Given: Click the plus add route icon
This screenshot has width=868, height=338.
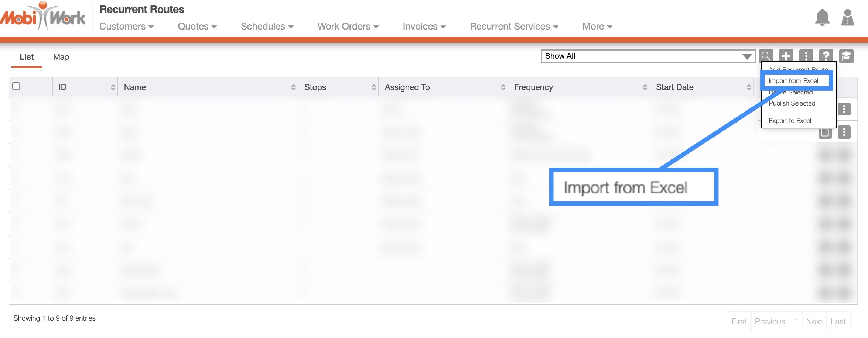Looking at the screenshot, I should pos(786,56).
